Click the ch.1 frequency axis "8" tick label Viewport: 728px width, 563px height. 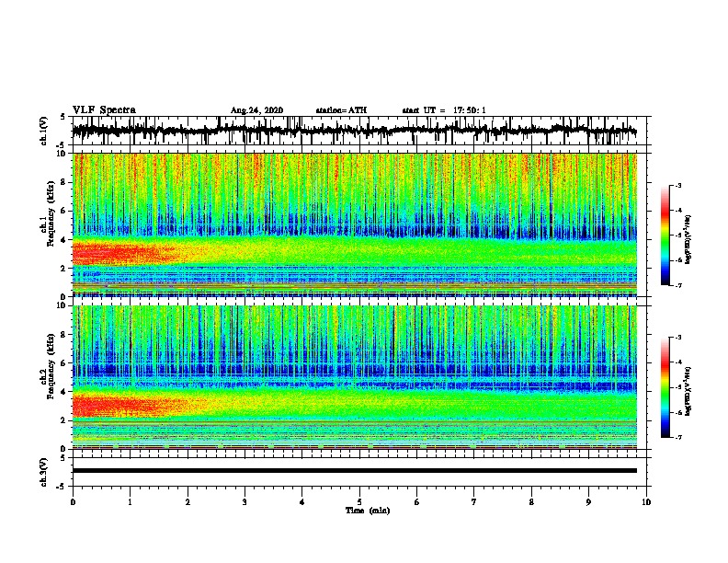pyautogui.click(x=63, y=182)
